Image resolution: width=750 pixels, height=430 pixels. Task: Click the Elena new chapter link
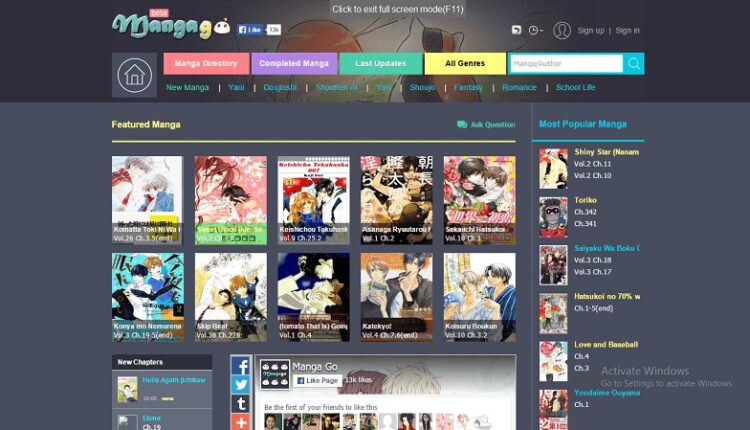[152, 418]
